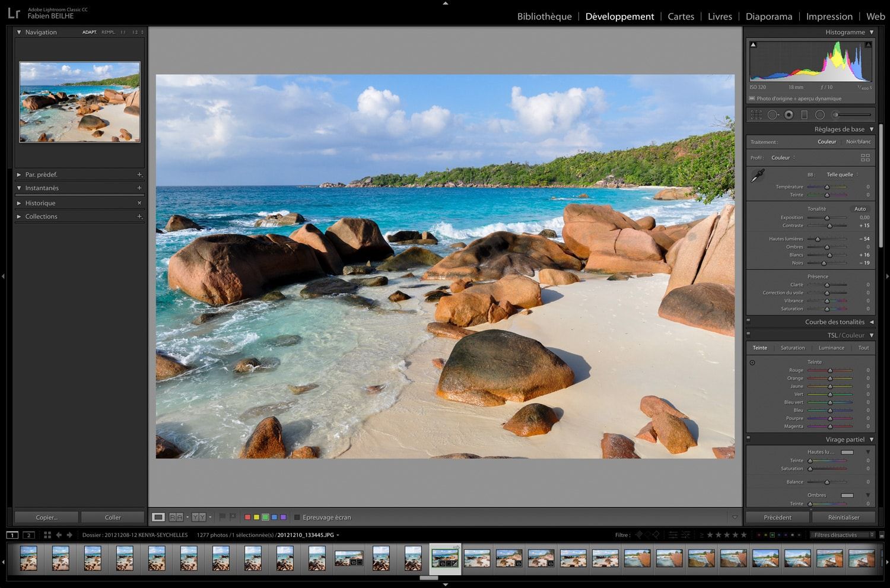Toggle the Courbe des tonalités panel switch
The height and width of the screenshot is (588, 890).
coord(748,320)
